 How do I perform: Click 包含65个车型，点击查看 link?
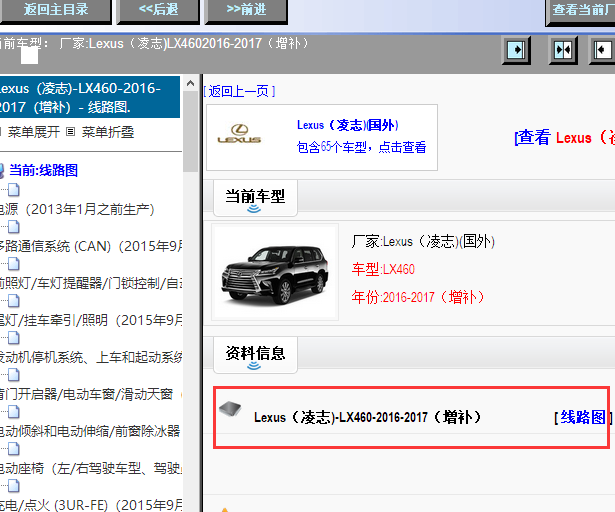pyautogui.click(x=361, y=147)
